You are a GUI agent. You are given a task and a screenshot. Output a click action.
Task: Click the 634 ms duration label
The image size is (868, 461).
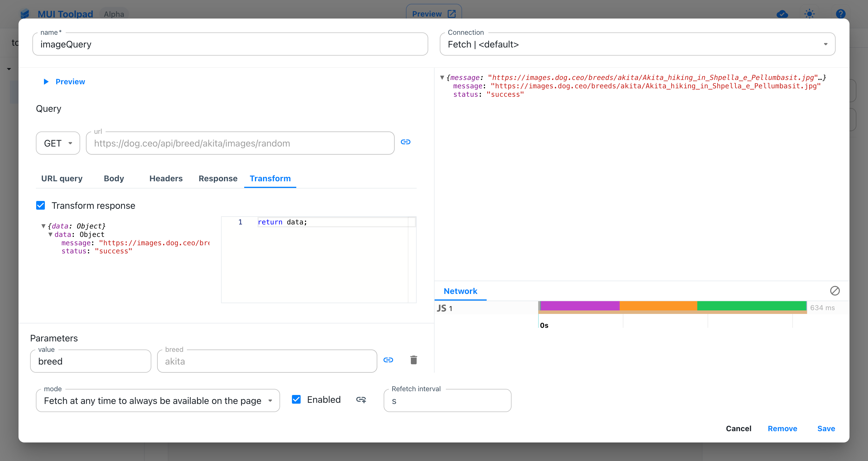(822, 308)
